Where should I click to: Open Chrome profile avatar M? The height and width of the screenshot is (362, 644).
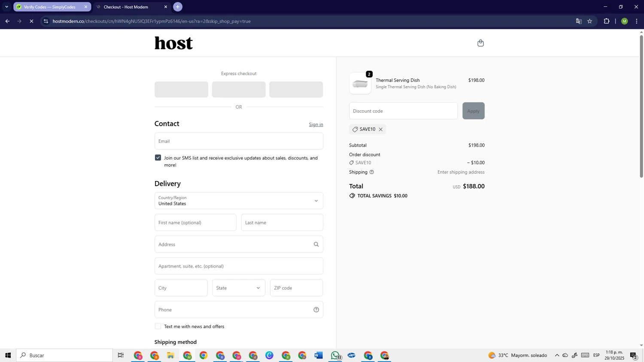click(x=625, y=21)
